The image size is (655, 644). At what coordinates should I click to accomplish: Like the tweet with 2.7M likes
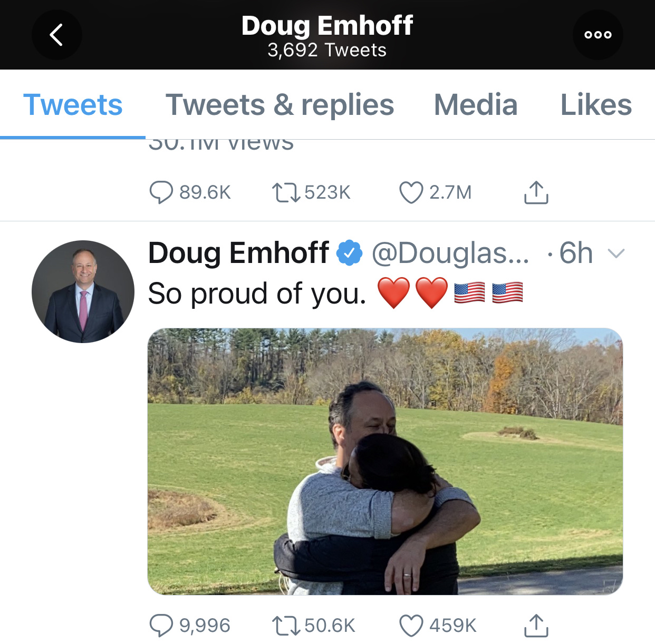[x=411, y=192]
